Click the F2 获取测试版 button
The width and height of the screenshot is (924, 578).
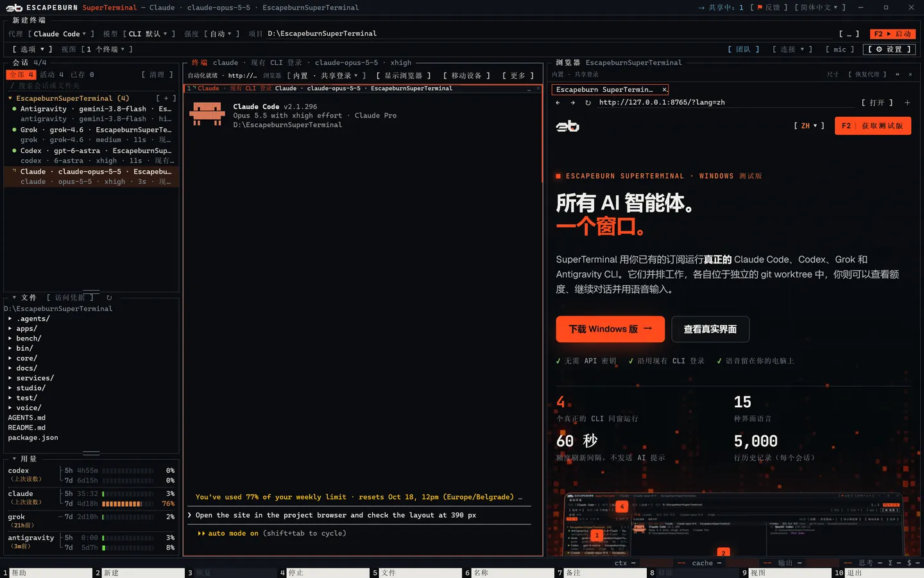873,126
